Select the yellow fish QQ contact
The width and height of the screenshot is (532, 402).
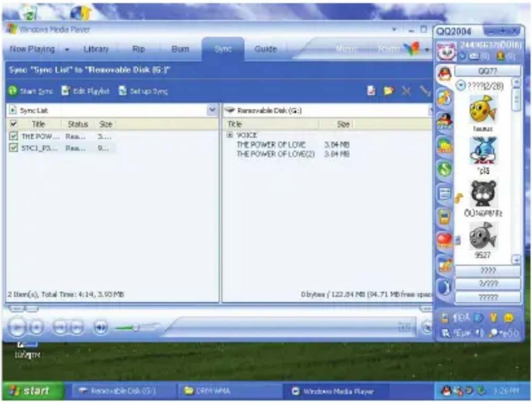click(x=482, y=110)
